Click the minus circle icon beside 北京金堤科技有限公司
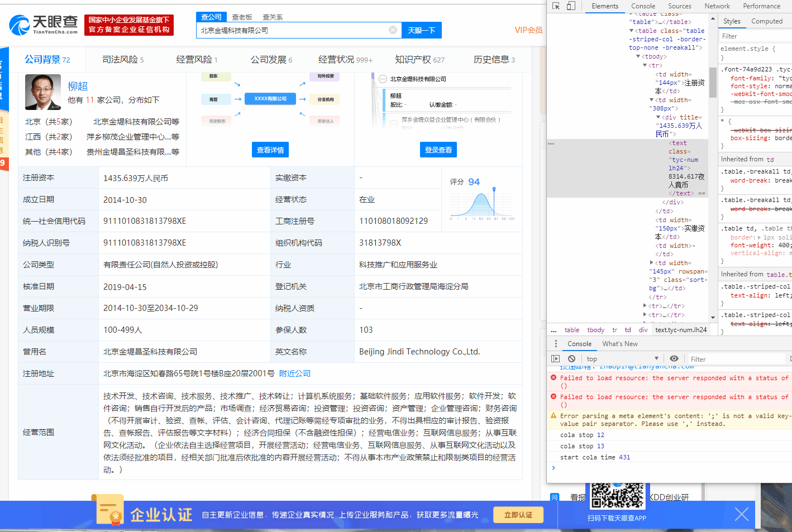Viewport: 792px width, 532px height. pos(383,79)
